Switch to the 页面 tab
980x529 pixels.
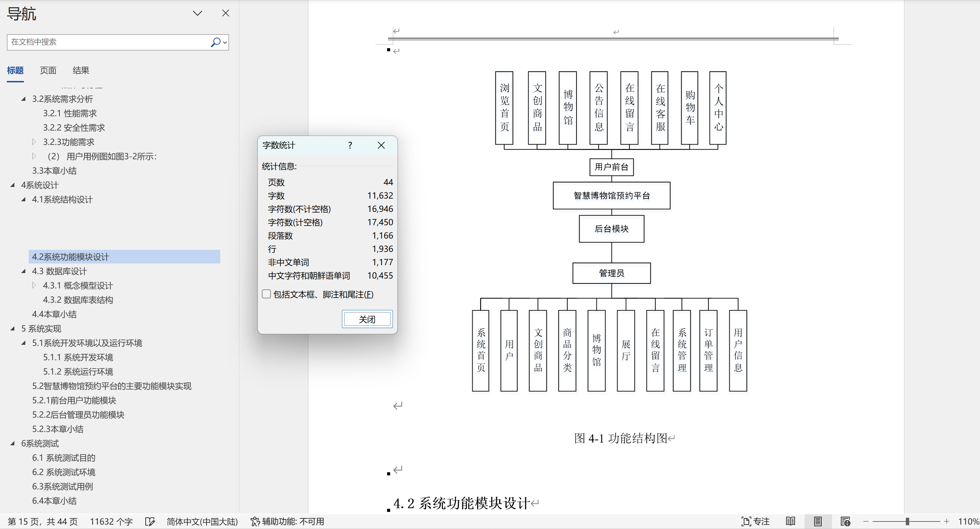[x=48, y=70]
